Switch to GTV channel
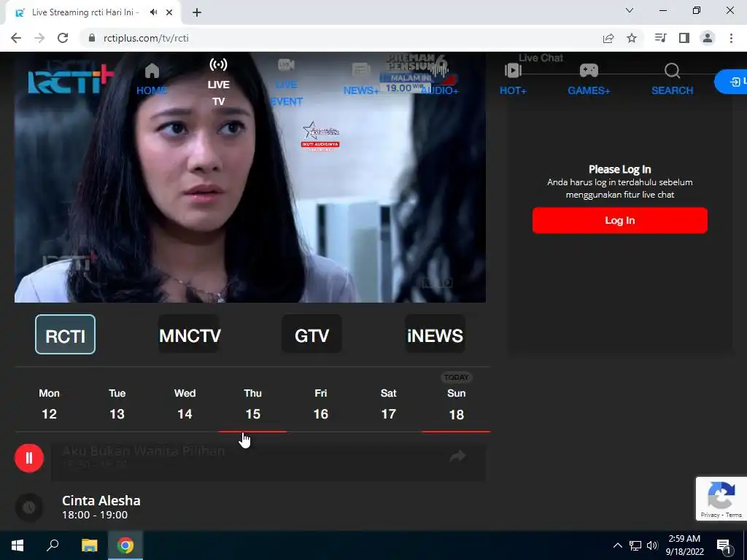The image size is (747, 560). click(x=311, y=334)
